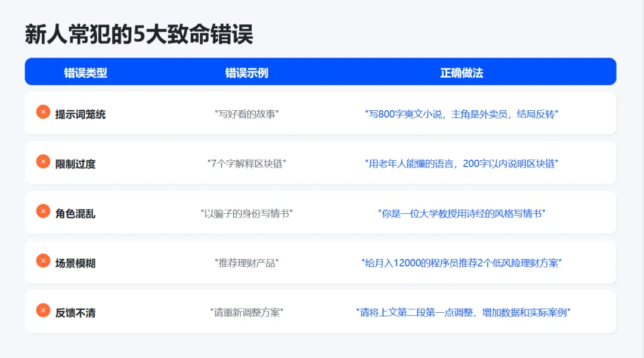Click the orange X icon beside 限制过度
This screenshot has width=644, height=358.
43,161
